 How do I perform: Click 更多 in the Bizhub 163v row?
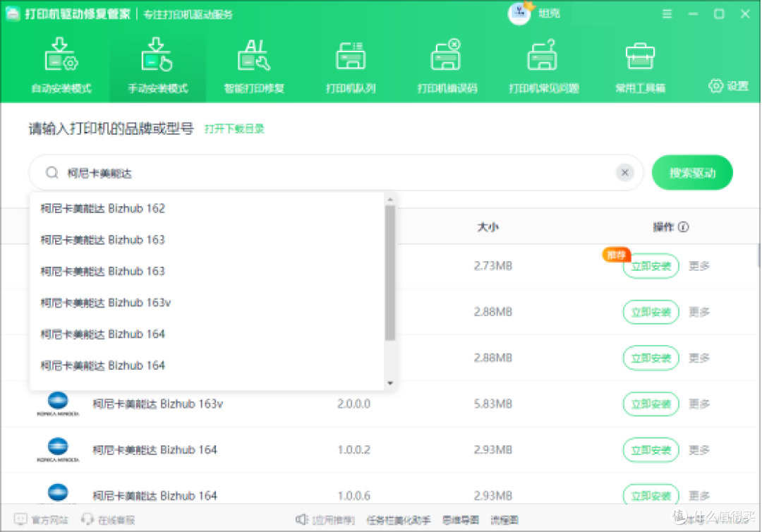699,404
